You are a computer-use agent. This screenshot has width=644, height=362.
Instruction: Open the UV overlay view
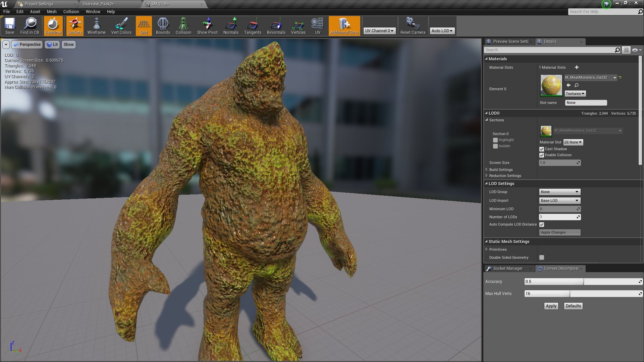317,26
